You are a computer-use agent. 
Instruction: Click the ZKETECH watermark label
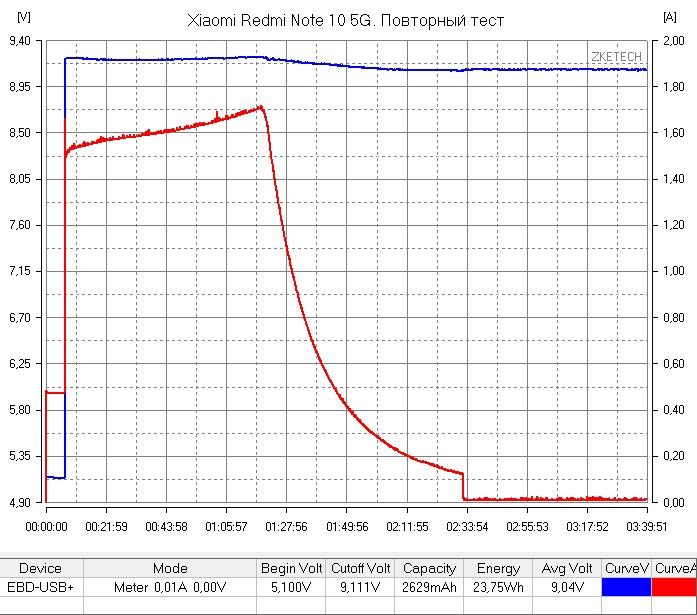[x=617, y=58]
